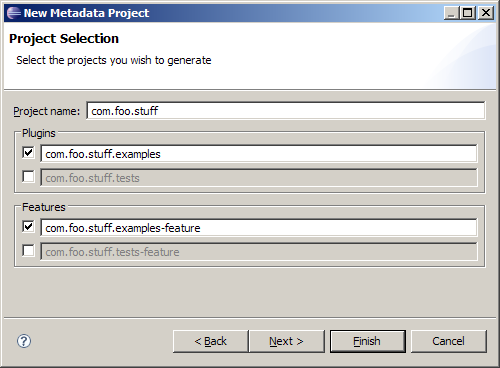Click the disabled com.foo.stuff.tests-feature field

click(259, 252)
